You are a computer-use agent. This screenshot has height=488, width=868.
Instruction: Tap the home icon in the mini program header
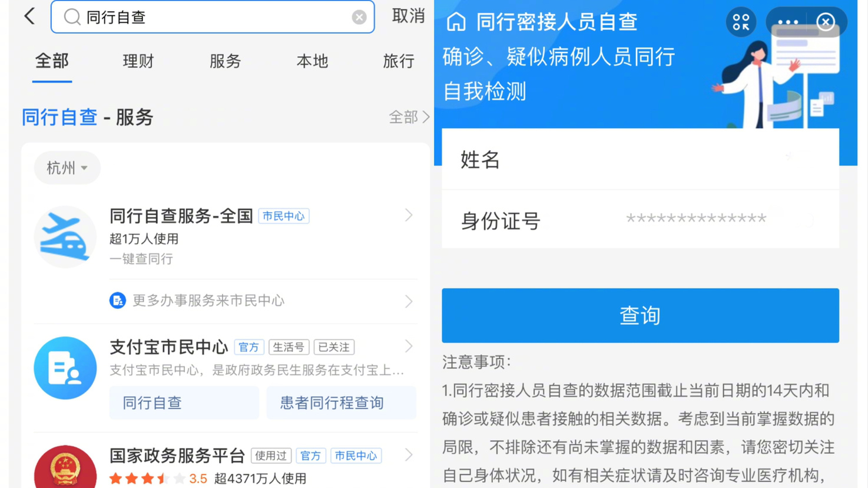(x=456, y=22)
